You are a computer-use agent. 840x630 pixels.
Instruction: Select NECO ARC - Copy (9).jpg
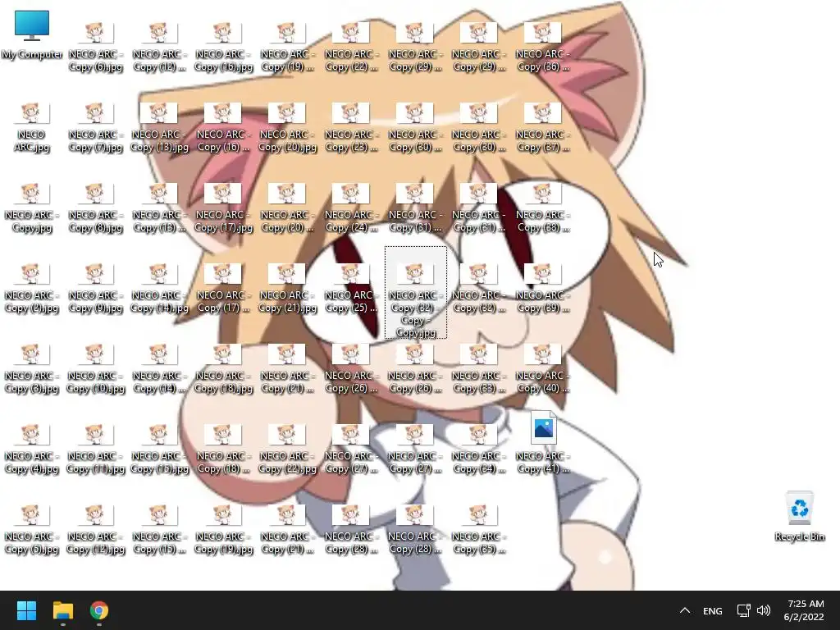[95, 288]
